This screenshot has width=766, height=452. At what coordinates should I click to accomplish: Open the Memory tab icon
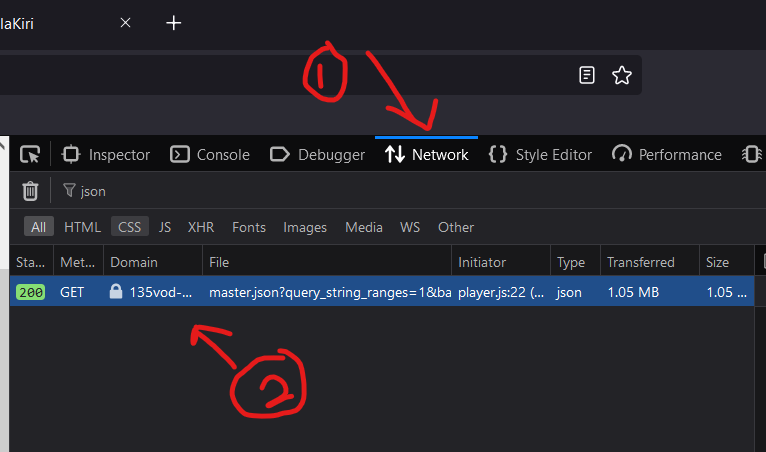tap(751, 155)
